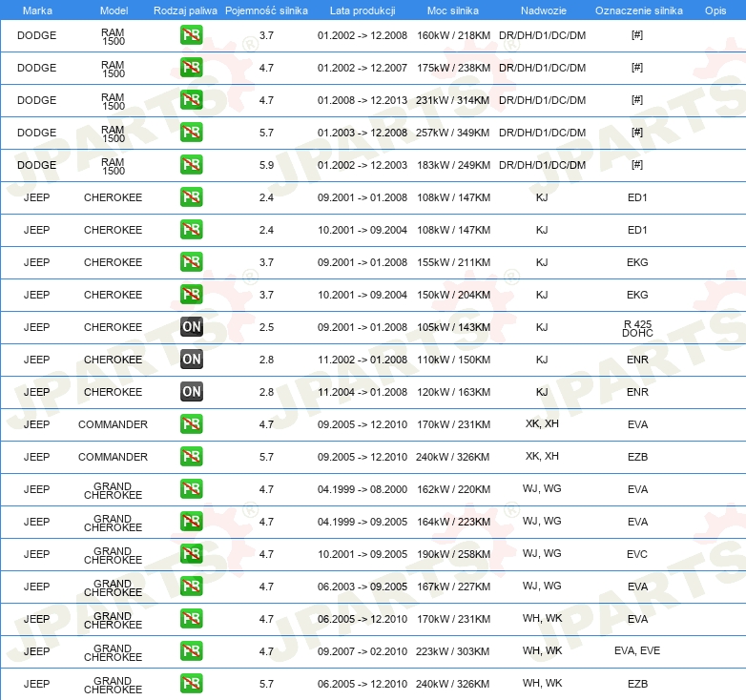Click the PB icon in the EVC engine row
The width and height of the screenshot is (746, 700).
(191, 554)
